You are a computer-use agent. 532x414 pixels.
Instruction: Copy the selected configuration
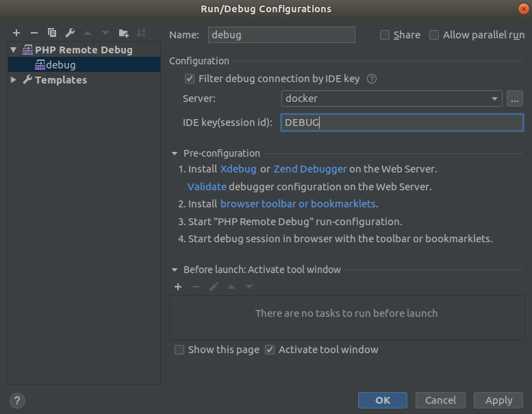(x=52, y=33)
